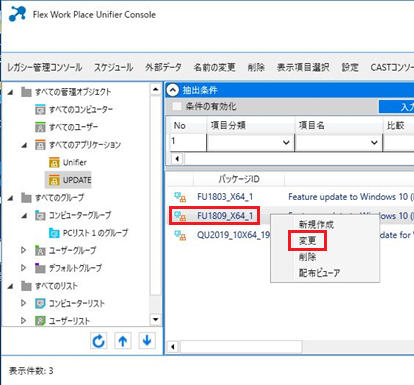Screen dimensions: 414x385
Task: Click the PCリスト１のグループ icon
Action: [54, 233]
